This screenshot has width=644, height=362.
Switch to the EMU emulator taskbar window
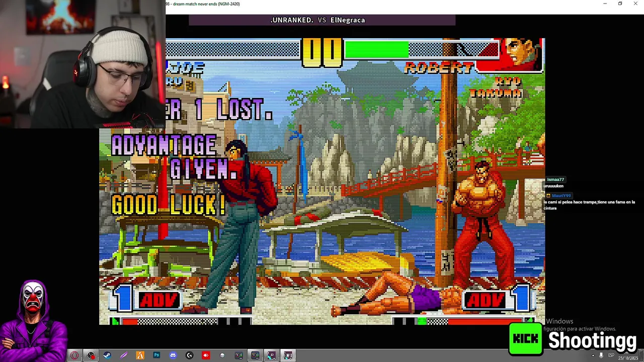pos(288,355)
